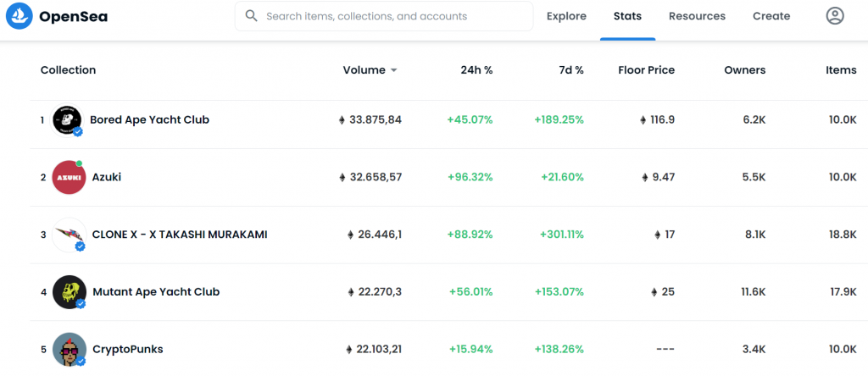
Task: Click the +301.11% 7d change value
Action: [562, 235]
